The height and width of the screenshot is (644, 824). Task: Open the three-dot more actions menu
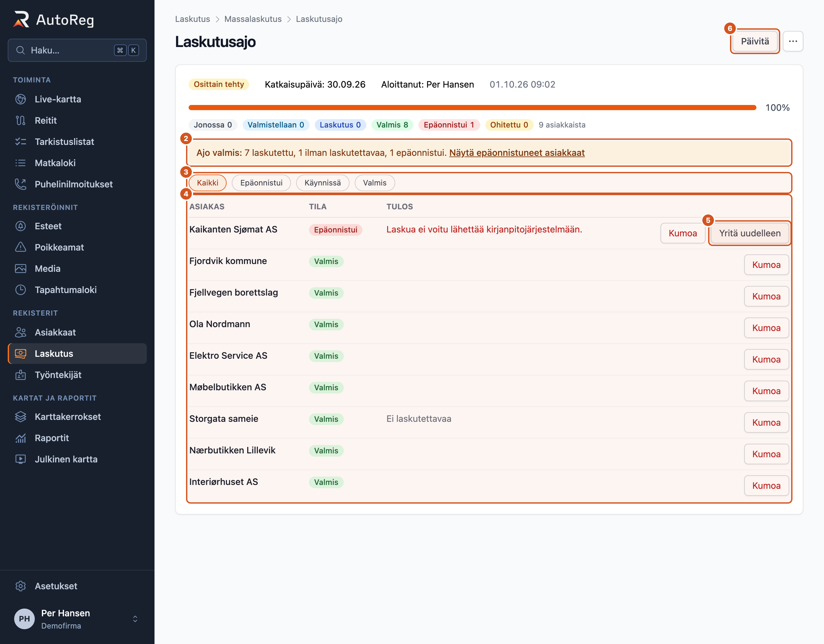[x=793, y=41]
